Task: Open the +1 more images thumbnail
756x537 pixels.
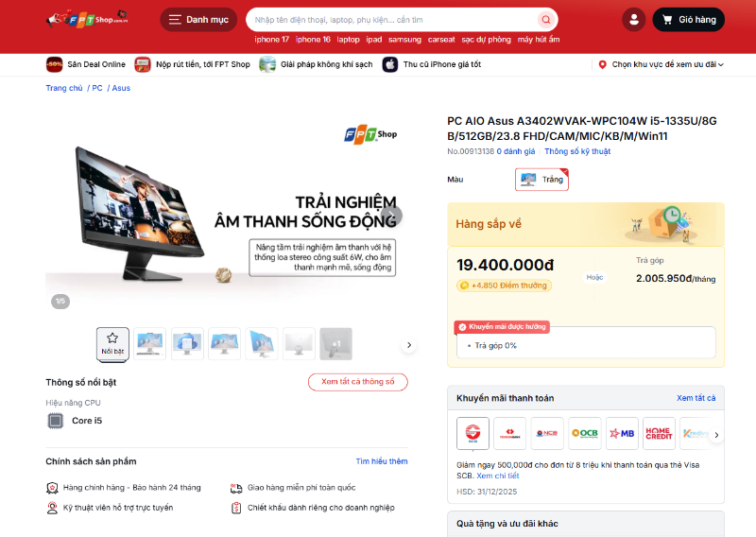Action: click(336, 344)
